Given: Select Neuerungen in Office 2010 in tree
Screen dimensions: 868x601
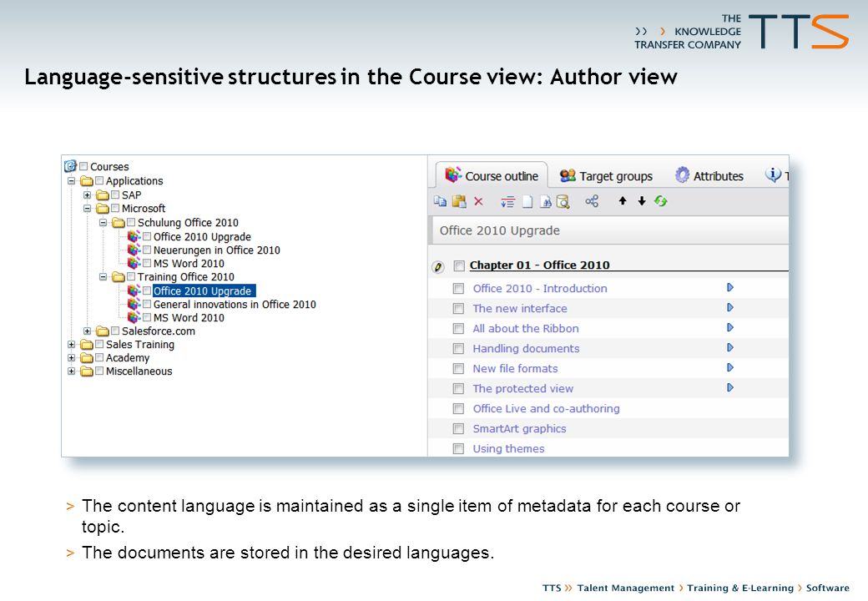Looking at the screenshot, I should click(x=216, y=250).
